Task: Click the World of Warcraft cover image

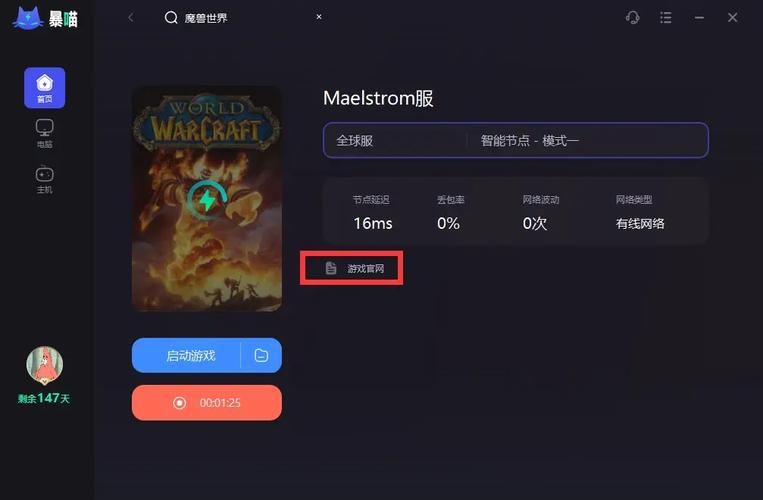Action: tap(207, 199)
